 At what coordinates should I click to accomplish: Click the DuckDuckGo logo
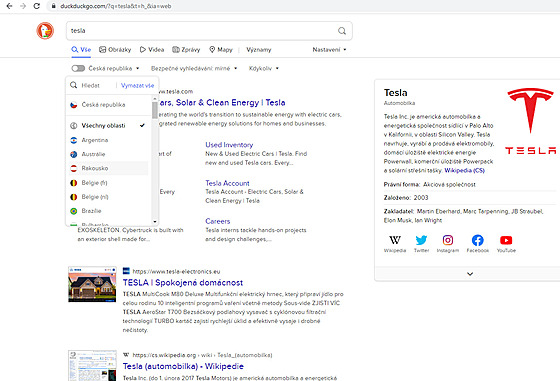tap(45, 31)
